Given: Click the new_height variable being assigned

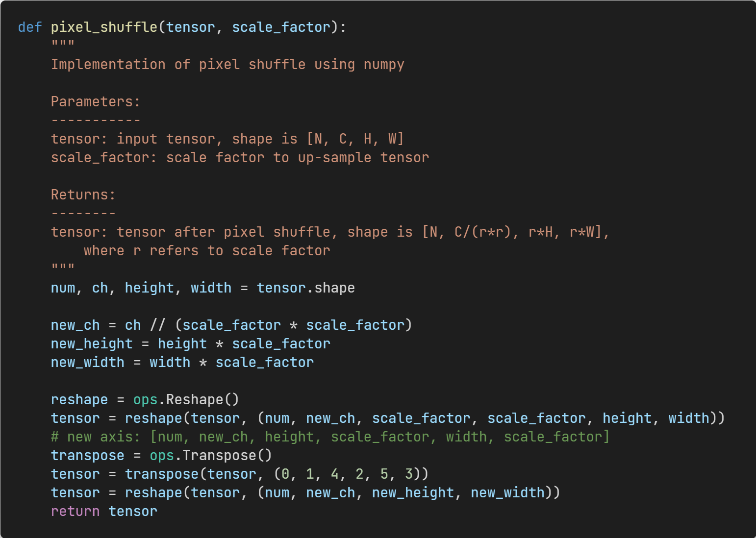Looking at the screenshot, I should (x=92, y=343).
